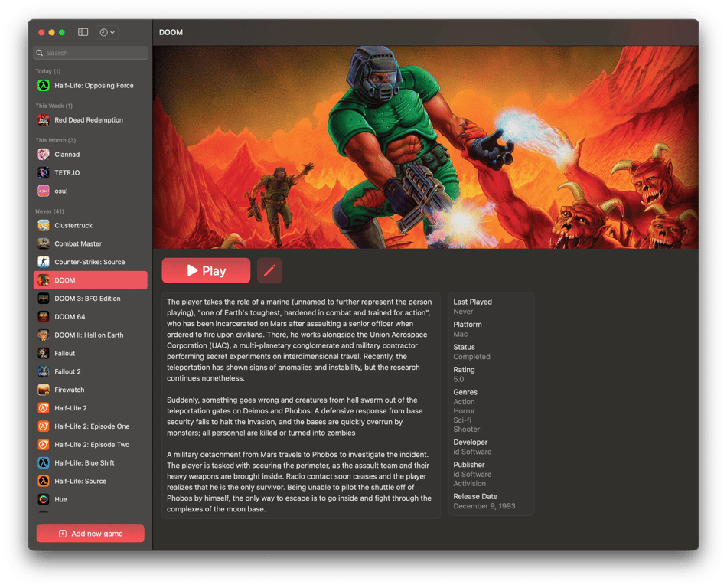The height and width of the screenshot is (588, 727).
Task: Click the Shooter genre text
Action: (467, 429)
